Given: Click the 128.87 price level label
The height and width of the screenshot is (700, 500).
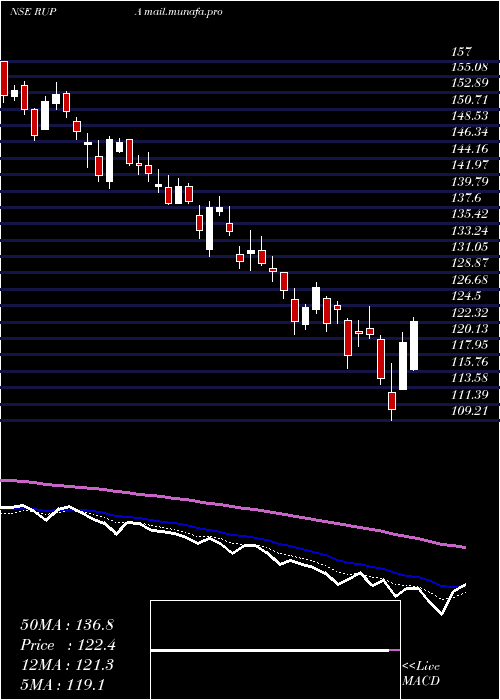Looking at the screenshot, I should [470, 263].
